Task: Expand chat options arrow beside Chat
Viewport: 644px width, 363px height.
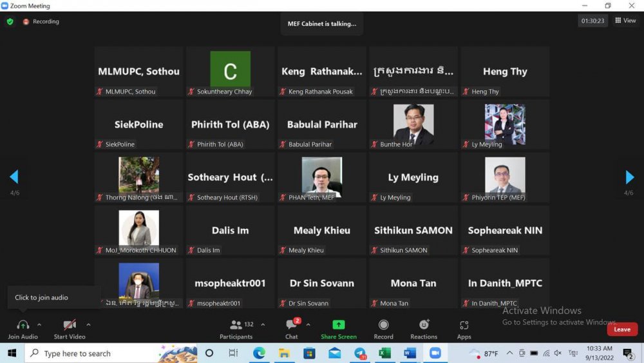Action: point(308,325)
